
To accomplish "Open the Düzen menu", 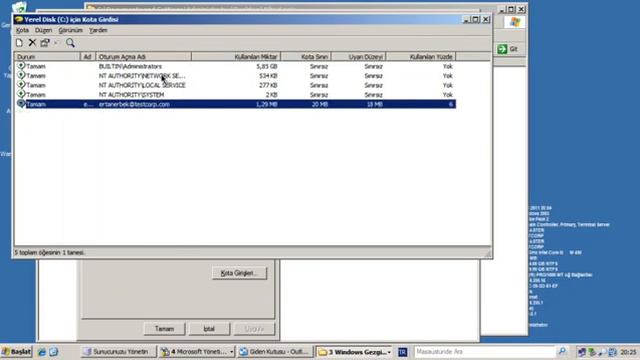I will point(43,30).
